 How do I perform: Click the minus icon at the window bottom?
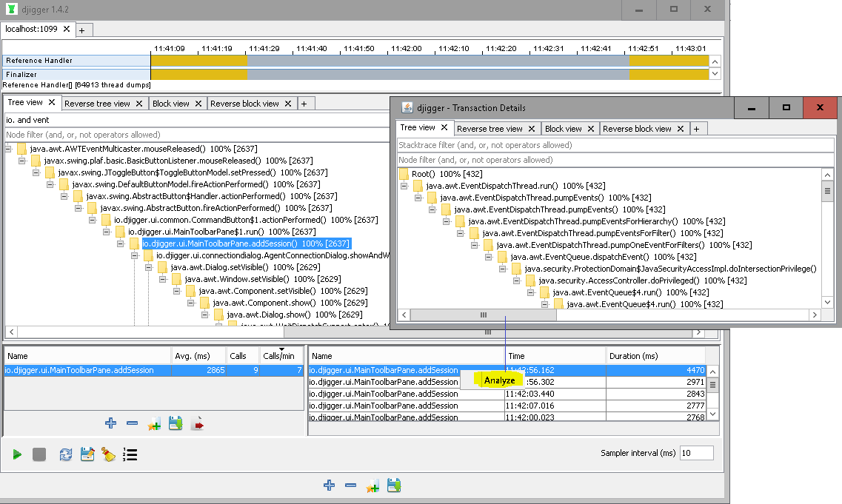click(x=351, y=485)
